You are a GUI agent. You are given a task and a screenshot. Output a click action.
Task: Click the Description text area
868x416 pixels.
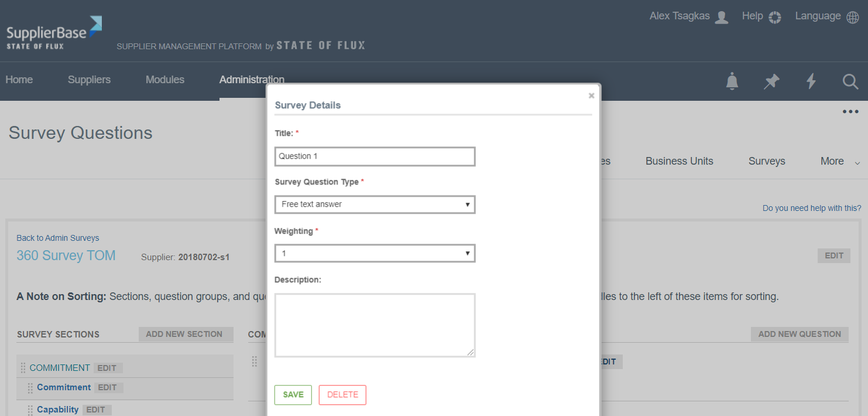pyautogui.click(x=375, y=325)
